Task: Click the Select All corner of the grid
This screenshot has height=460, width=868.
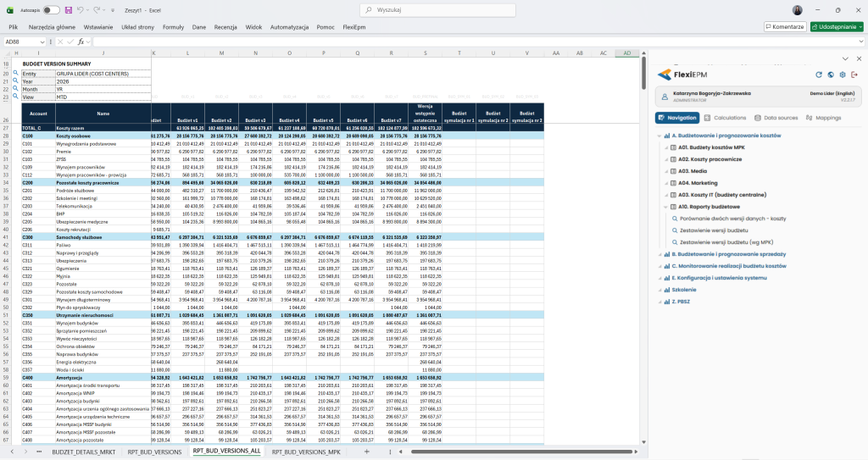Action: tap(8, 53)
